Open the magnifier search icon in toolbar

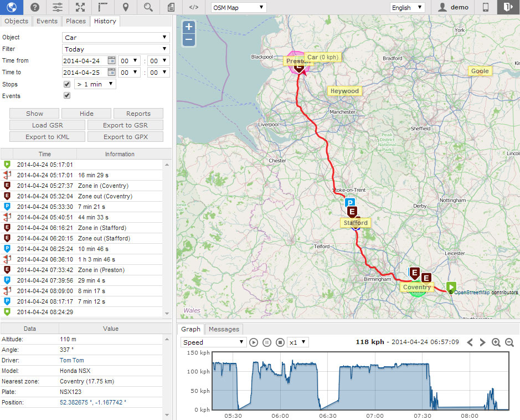click(x=148, y=7)
